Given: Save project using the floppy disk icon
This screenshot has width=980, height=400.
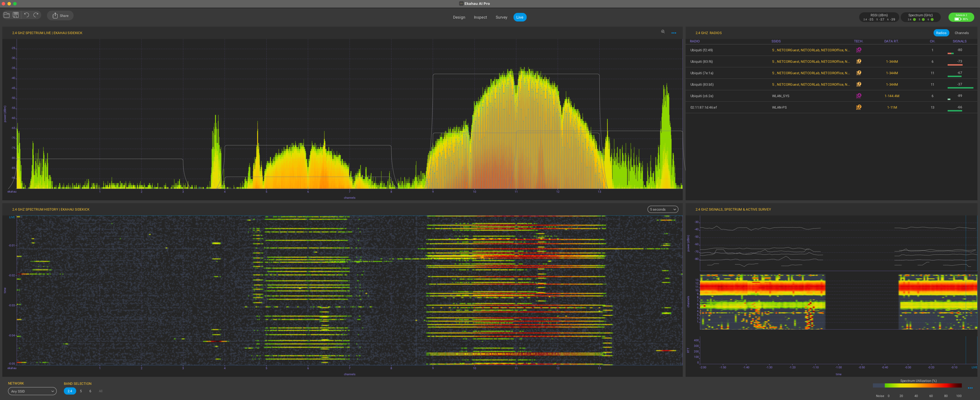Looking at the screenshot, I should (15, 15).
